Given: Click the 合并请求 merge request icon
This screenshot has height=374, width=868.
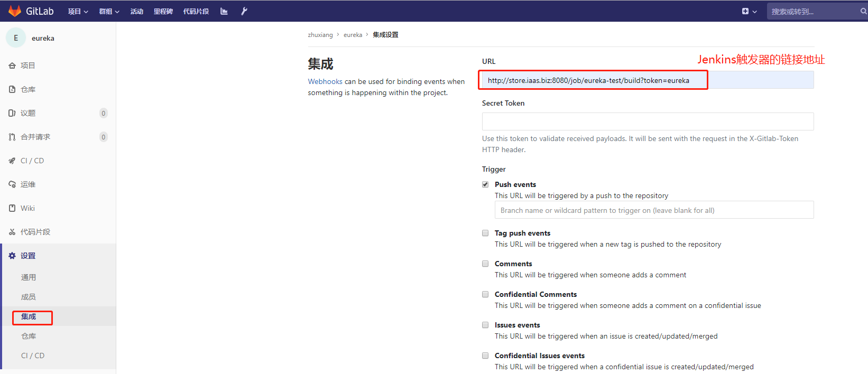Looking at the screenshot, I should (12, 137).
